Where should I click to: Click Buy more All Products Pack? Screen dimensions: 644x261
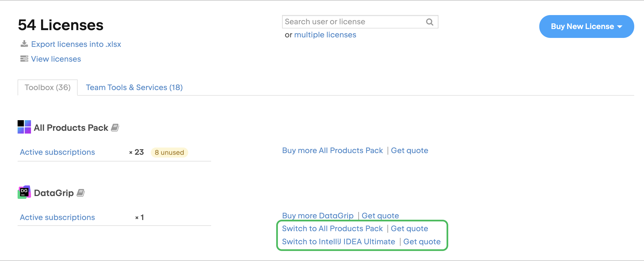point(332,150)
